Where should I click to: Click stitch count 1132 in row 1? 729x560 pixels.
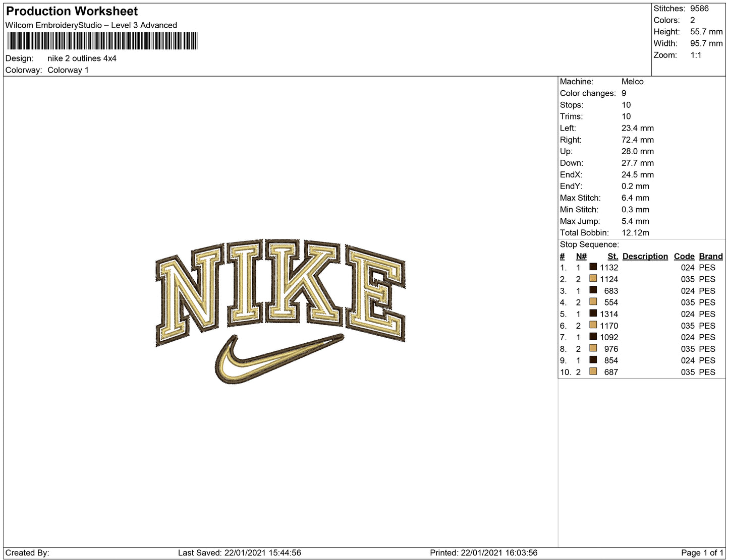pos(609,268)
